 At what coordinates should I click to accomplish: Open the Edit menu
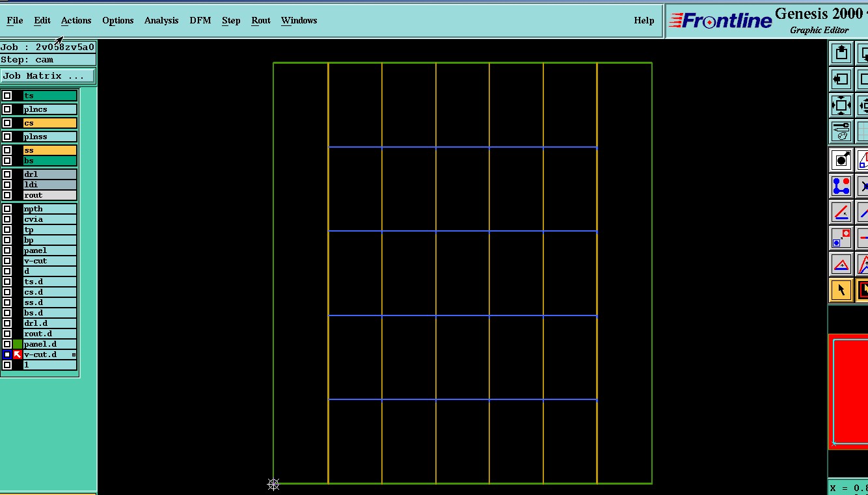click(42, 20)
